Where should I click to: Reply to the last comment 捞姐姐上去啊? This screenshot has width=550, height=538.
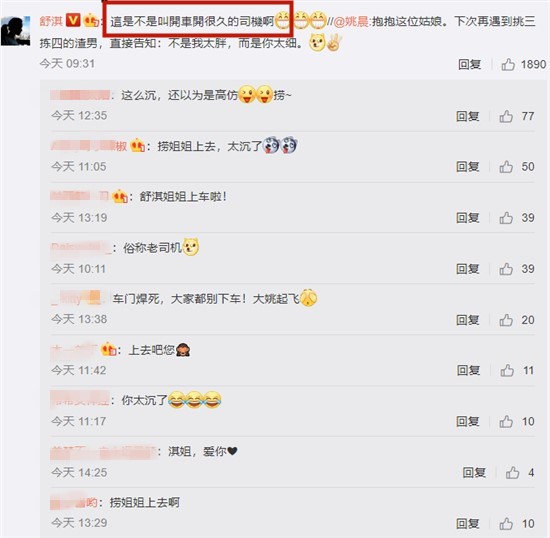point(468,524)
